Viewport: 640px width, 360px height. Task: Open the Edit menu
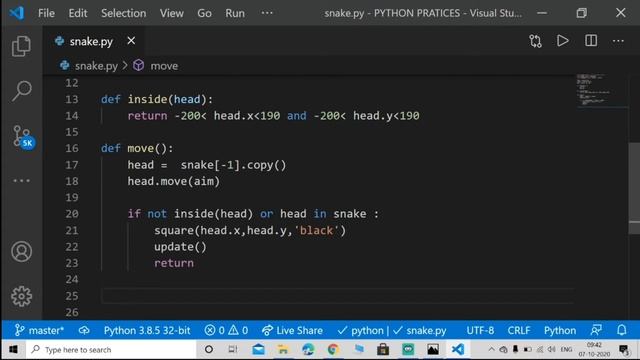(78, 13)
